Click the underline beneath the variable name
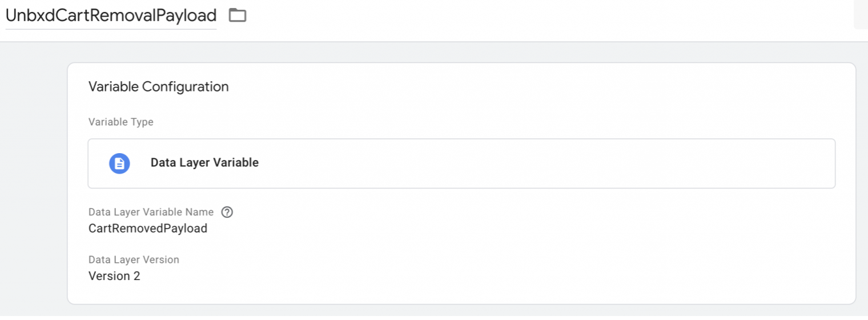The height and width of the screenshot is (320, 868). click(111, 29)
